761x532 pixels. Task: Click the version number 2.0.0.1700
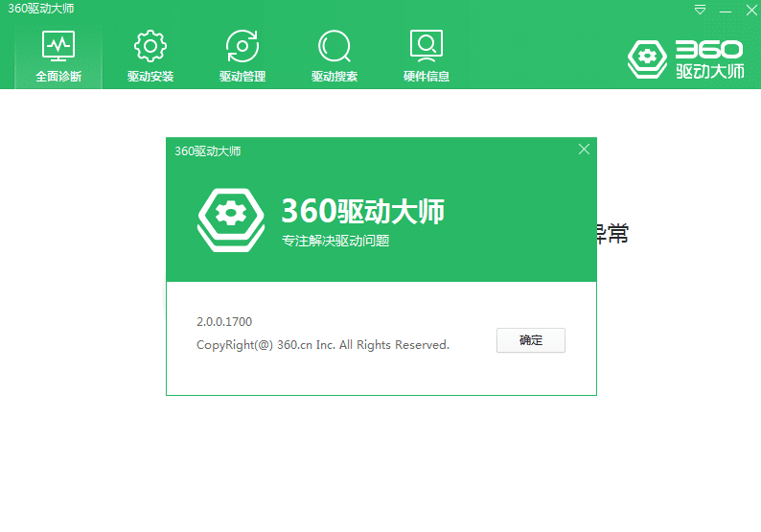tap(224, 322)
